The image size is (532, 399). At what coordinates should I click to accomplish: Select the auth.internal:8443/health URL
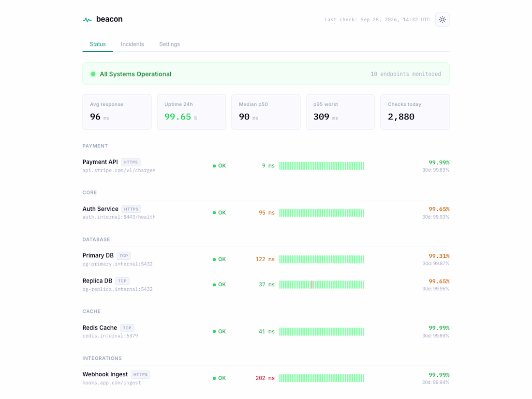click(119, 217)
